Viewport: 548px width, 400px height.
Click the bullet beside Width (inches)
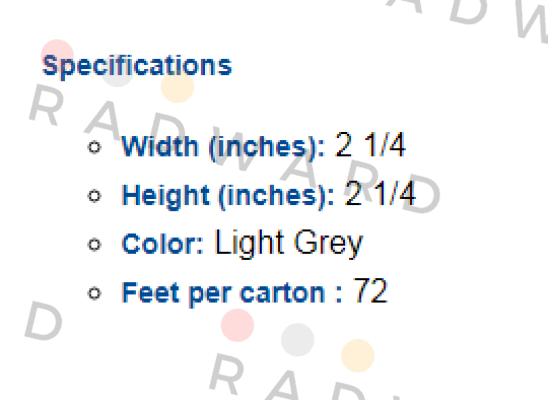click(94, 147)
